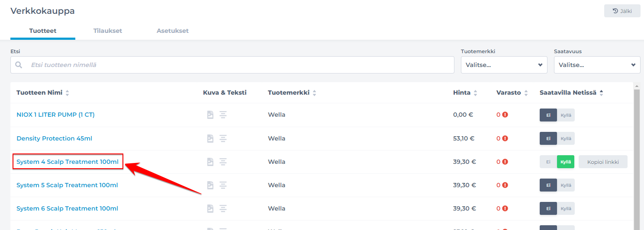Open image icon for System 4 Scalp Treatment
Image resolution: width=644 pixels, height=230 pixels.
(210, 162)
